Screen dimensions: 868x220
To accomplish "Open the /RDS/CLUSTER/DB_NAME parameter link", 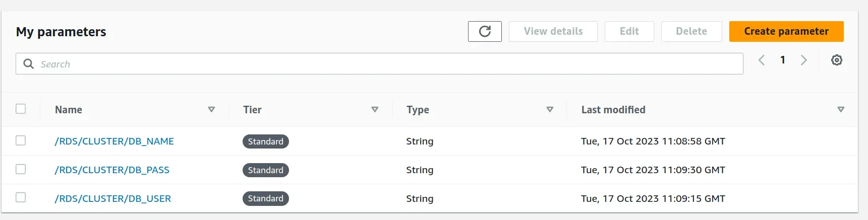I will (114, 141).
